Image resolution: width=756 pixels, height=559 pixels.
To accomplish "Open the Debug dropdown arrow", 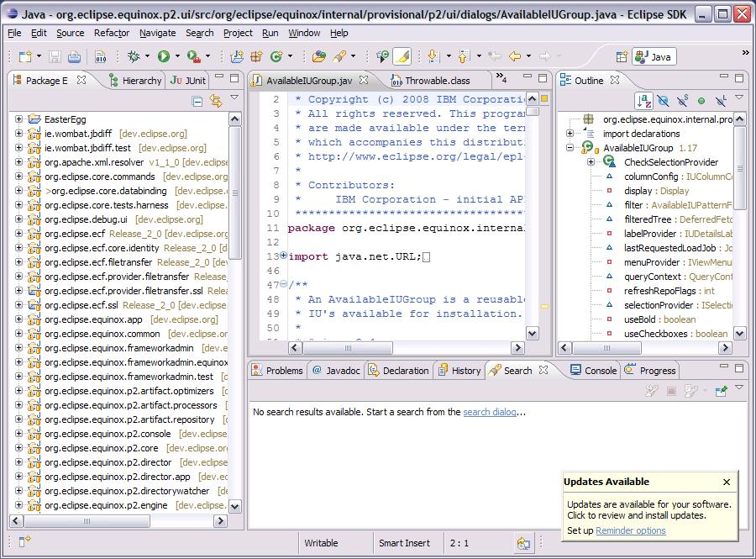I will [x=147, y=56].
